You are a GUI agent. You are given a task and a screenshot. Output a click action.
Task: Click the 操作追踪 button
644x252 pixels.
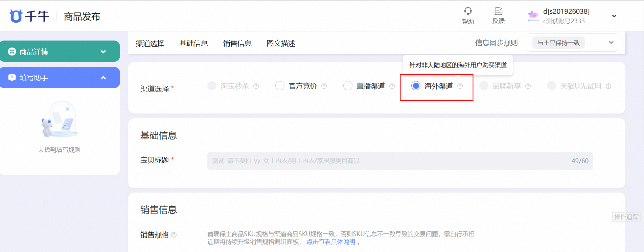click(x=626, y=217)
